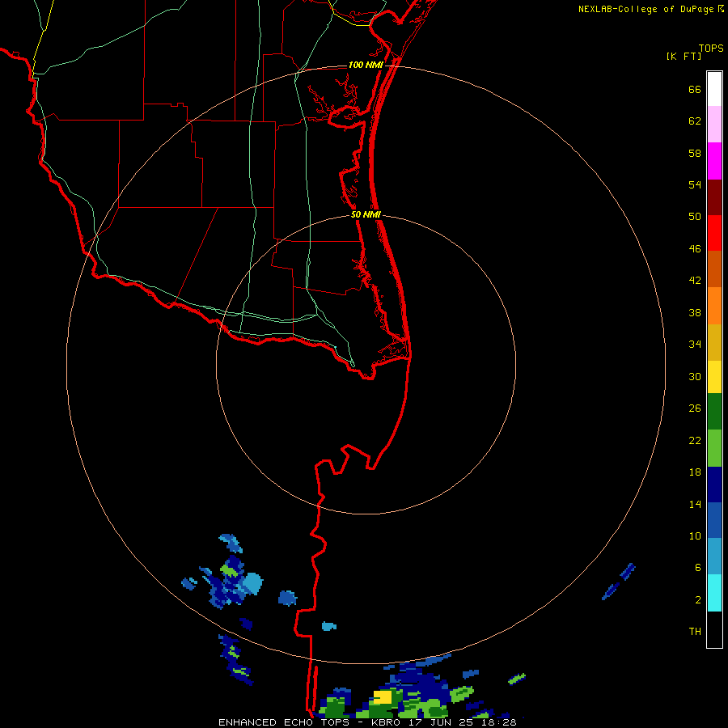
Task: Click the ENHANCED ECHO TOPS caption text
Action: click(284, 722)
